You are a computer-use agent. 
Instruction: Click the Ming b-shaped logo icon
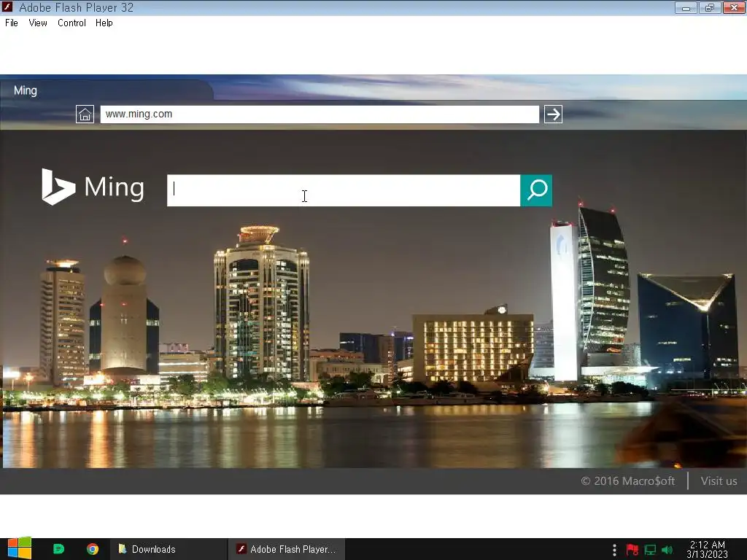tap(58, 187)
